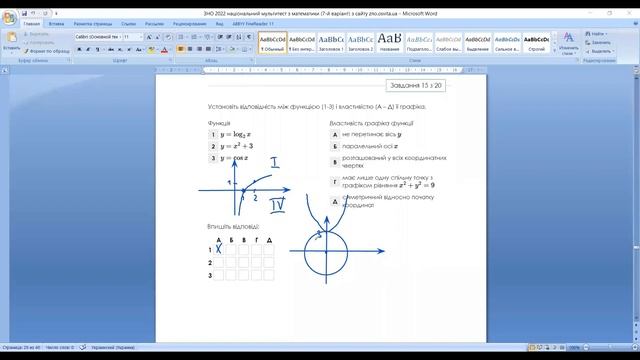The width and height of the screenshot is (640, 360).
Task: Open the Office button menu
Action: (x=9, y=18)
